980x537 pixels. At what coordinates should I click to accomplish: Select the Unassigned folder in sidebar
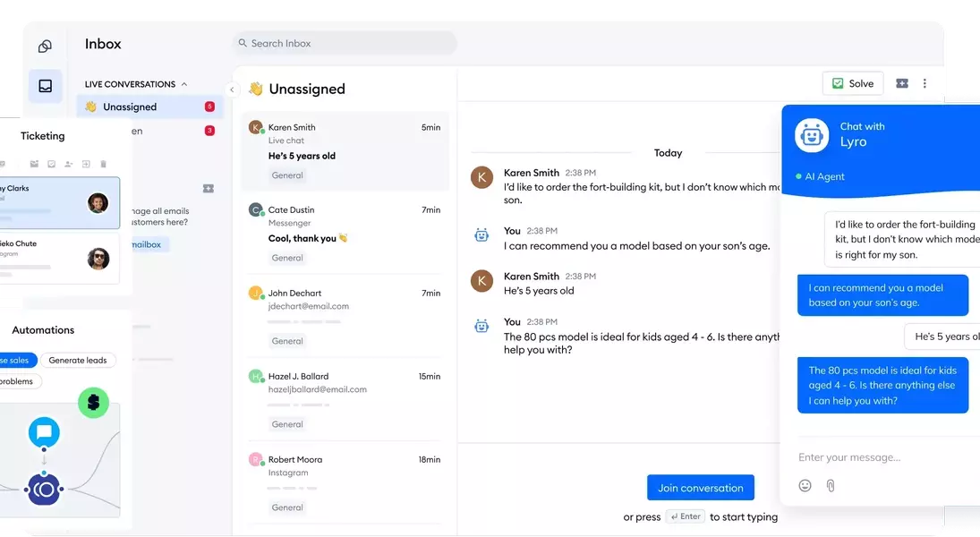pos(130,107)
